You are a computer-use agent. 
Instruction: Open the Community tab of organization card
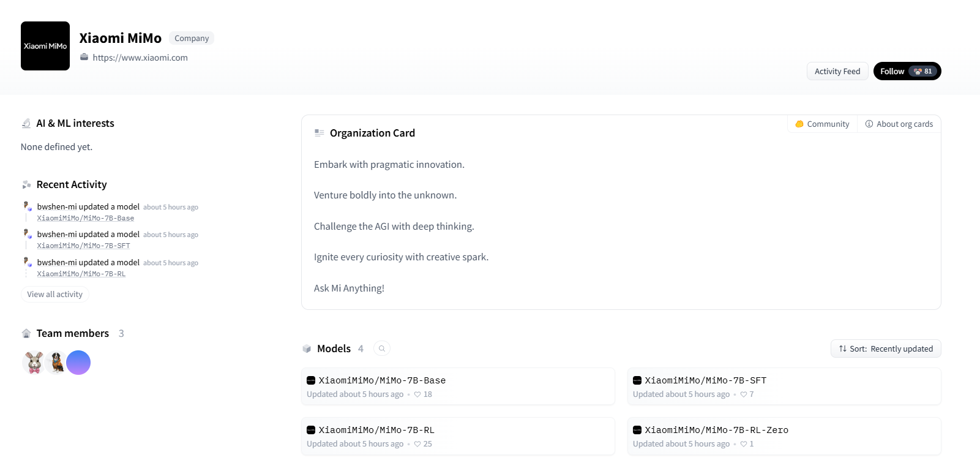coord(822,124)
